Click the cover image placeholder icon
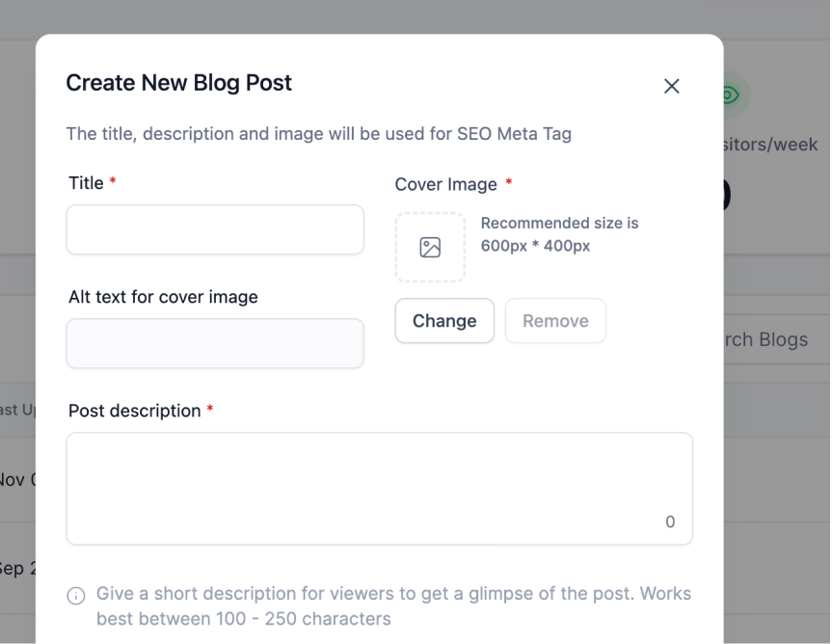Image resolution: width=832 pixels, height=644 pixels. tap(430, 247)
